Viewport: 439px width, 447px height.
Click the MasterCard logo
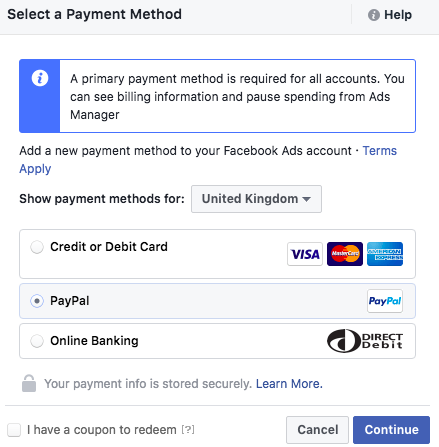[x=345, y=254]
